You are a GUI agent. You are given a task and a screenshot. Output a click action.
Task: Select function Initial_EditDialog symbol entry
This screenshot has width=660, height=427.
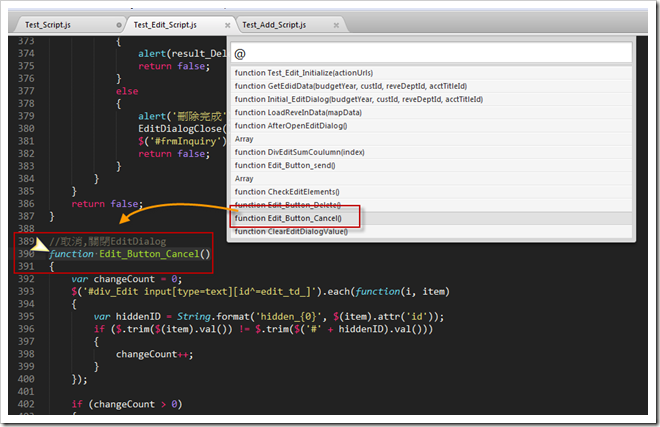431,99
